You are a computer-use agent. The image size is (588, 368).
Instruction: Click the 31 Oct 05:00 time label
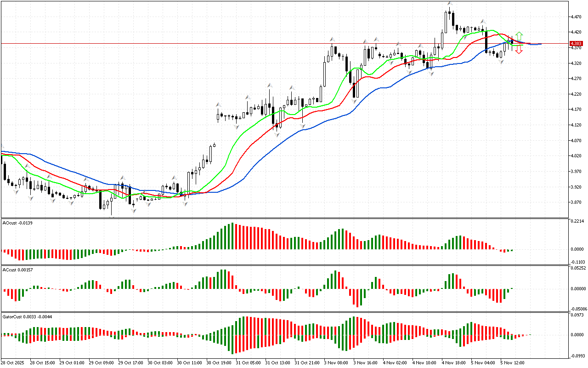[248, 362]
